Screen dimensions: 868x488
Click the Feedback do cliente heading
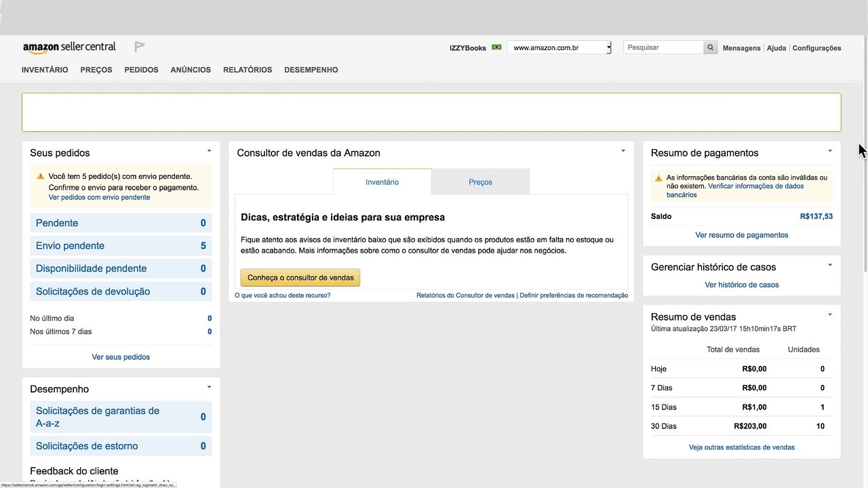[74, 471]
